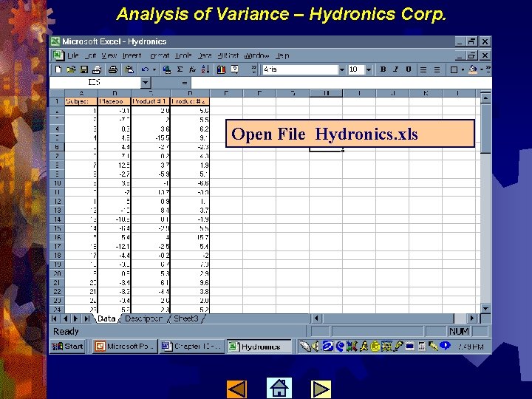The height and width of the screenshot is (399, 532).
Task: Click the last sheet navigation arrow
Action: [87, 318]
